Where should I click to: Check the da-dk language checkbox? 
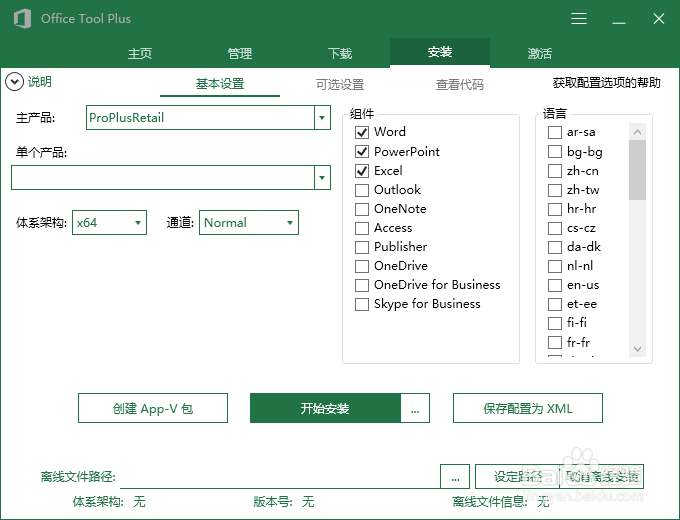(555, 247)
